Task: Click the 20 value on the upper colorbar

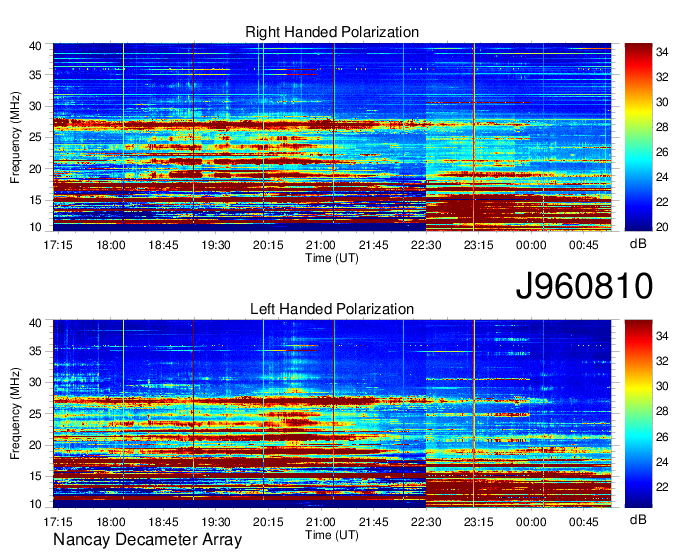Action: pyautogui.click(x=662, y=227)
